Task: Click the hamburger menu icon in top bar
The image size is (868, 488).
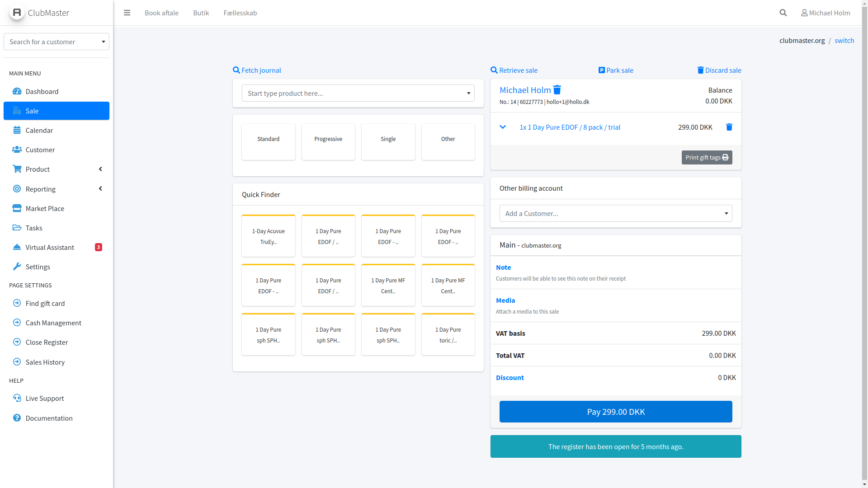Action: [x=127, y=13]
